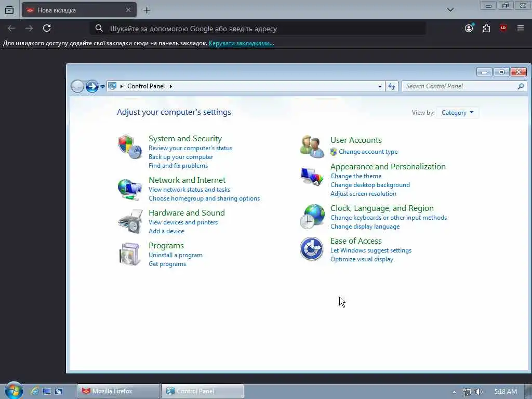The height and width of the screenshot is (399, 532).
Task: Click Review your computer's status link
Action: (x=190, y=148)
